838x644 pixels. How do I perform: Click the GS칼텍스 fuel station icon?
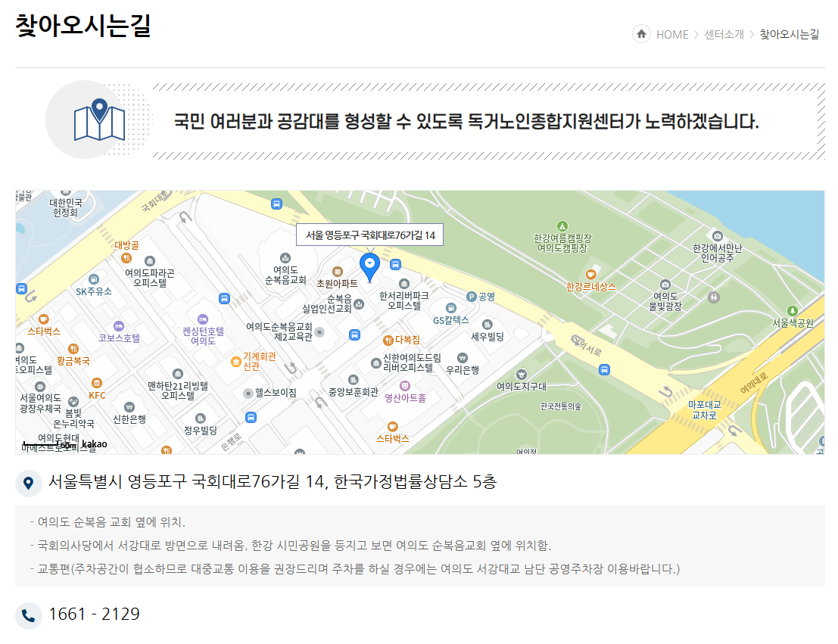coord(451,308)
